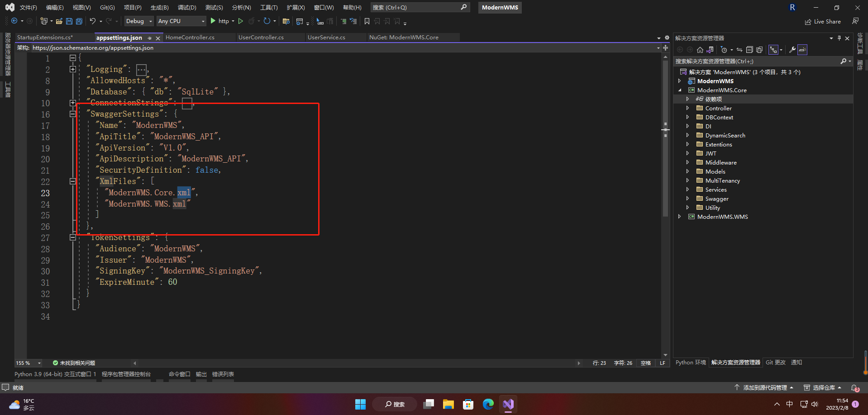Open the 错误列表 panel tab
Viewport: 868px width, 415px height.
click(223, 374)
